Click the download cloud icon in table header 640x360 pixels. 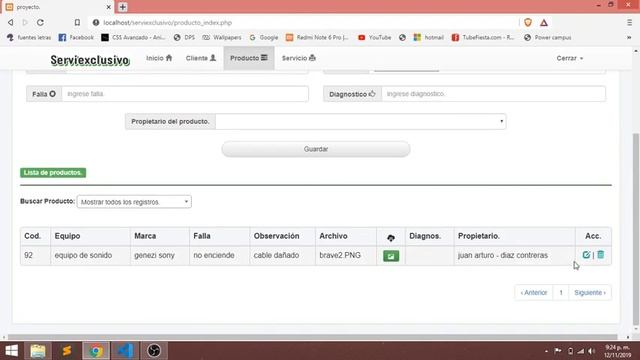pyautogui.click(x=391, y=238)
